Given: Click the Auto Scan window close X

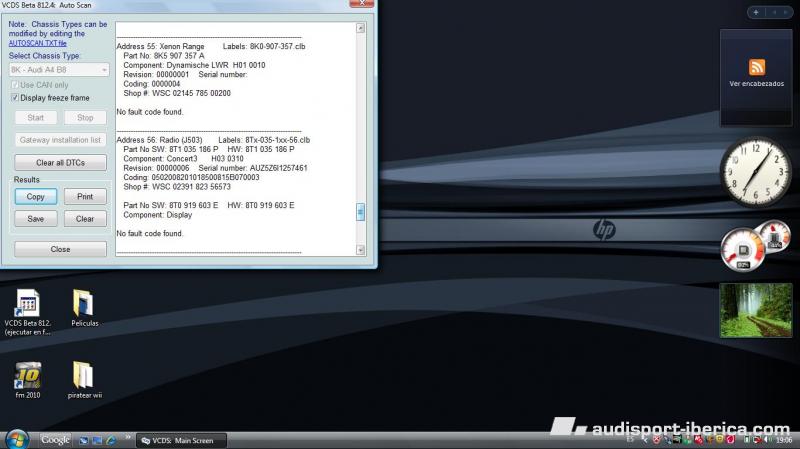Looking at the screenshot, I should point(362,3).
